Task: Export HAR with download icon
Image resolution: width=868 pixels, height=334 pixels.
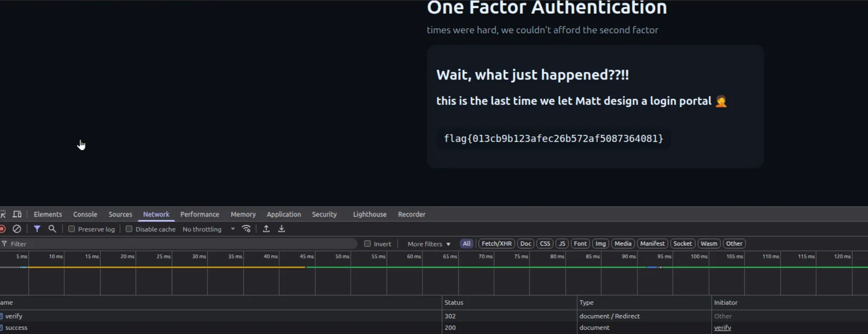Action: [x=281, y=229]
